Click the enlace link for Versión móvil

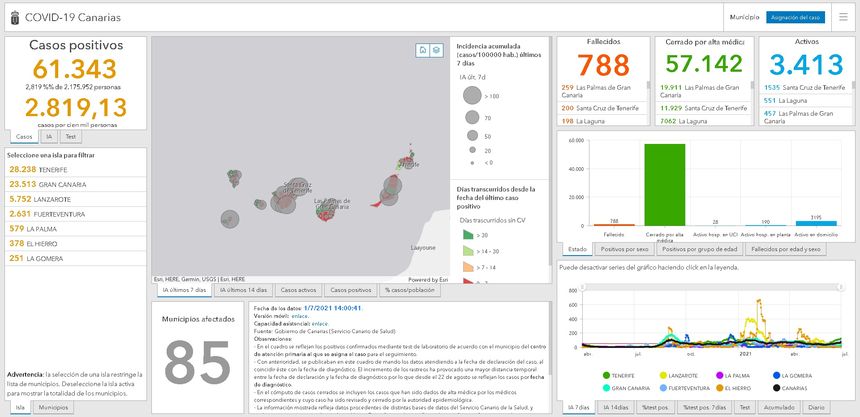pos(298,314)
